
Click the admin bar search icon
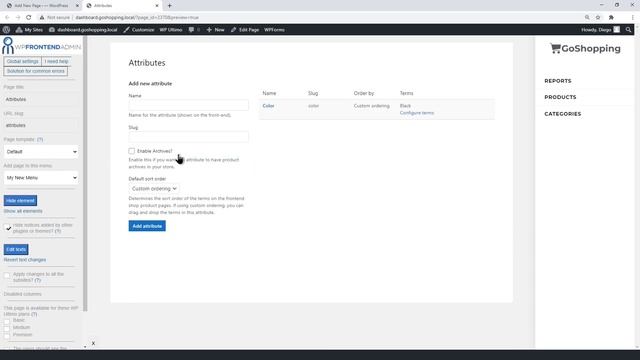coord(628,29)
